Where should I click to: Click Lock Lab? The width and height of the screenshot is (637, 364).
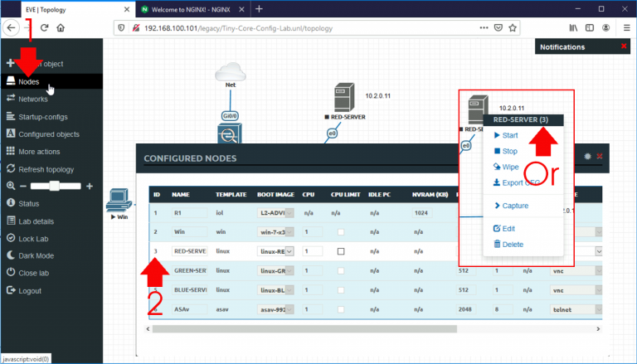pyautogui.click(x=33, y=239)
